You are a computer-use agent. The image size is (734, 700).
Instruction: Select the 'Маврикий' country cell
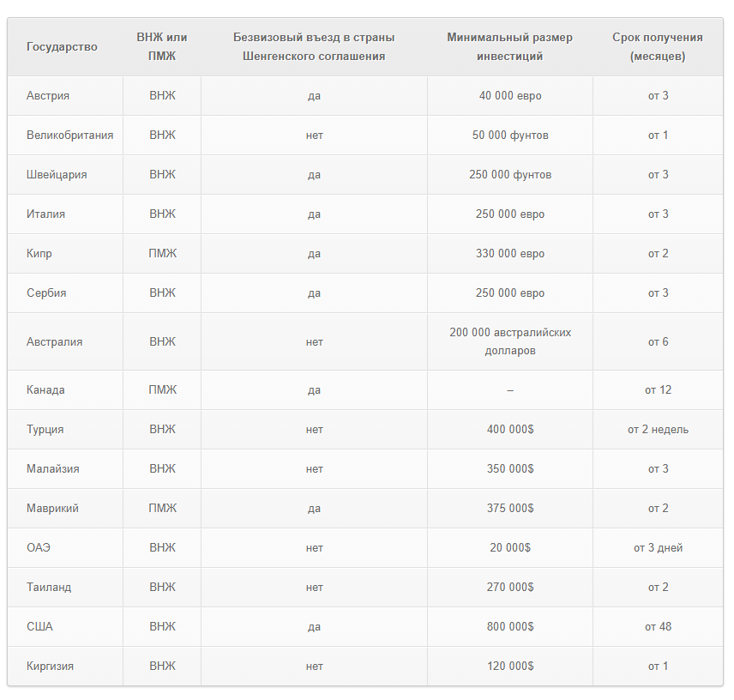point(52,509)
